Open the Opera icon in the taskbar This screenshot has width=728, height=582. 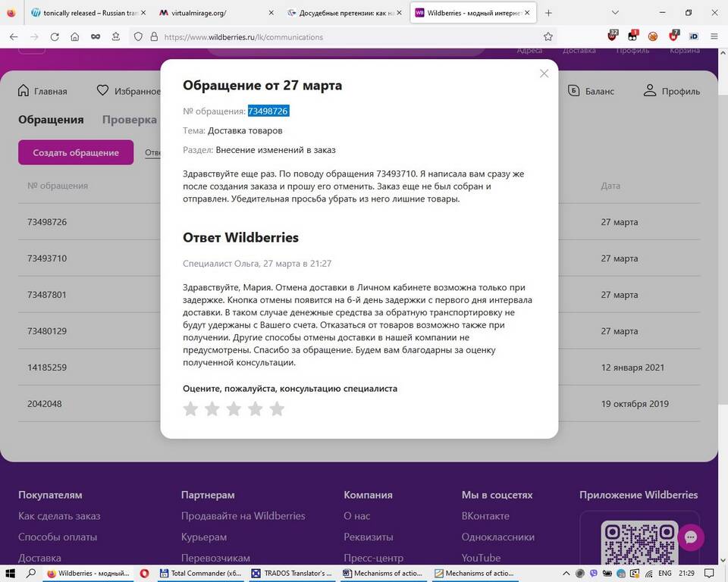coord(144,573)
